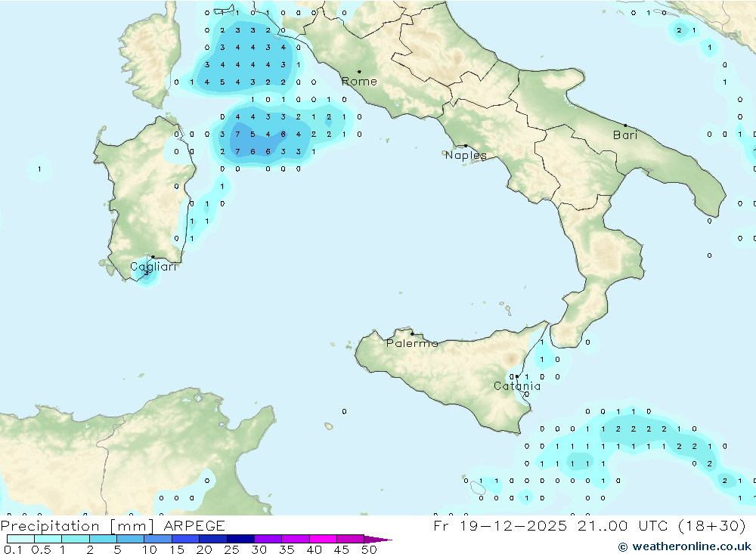Select the Naples city label
Viewport: 756px width, 554px height.
tap(466, 155)
